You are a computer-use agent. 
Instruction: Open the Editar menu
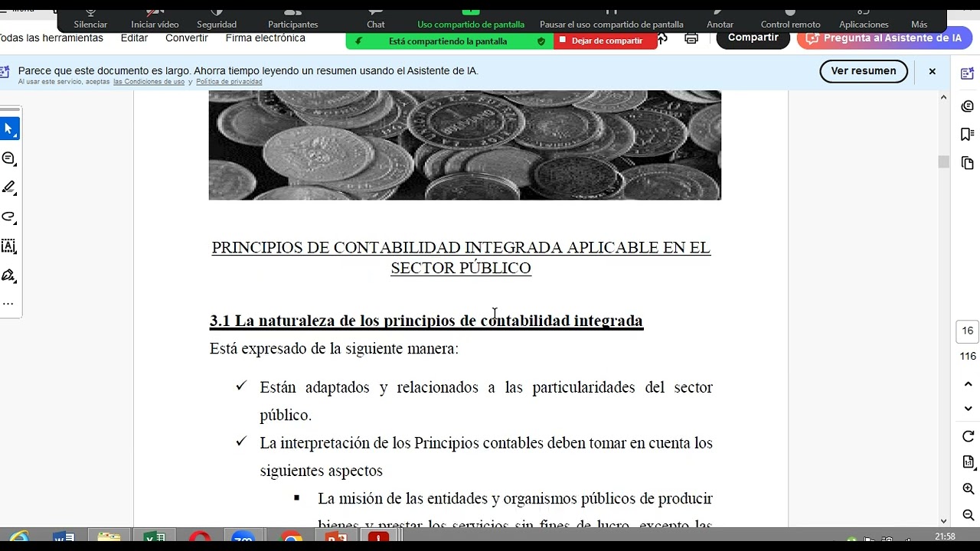(x=134, y=38)
